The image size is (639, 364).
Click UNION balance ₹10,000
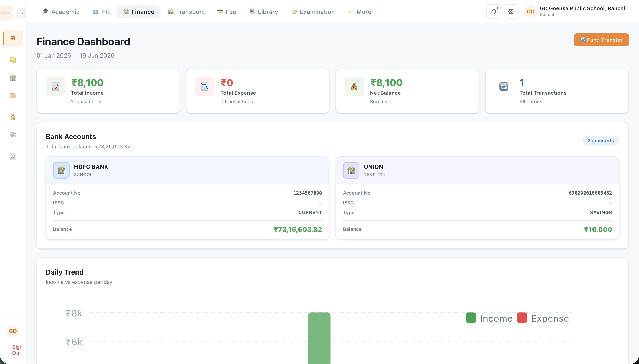point(598,229)
